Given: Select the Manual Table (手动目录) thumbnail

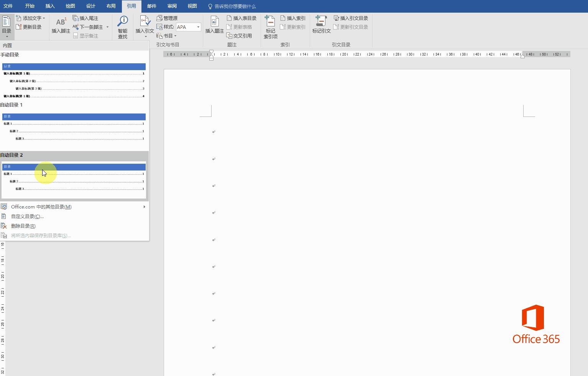Looking at the screenshot, I should pos(74,81).
